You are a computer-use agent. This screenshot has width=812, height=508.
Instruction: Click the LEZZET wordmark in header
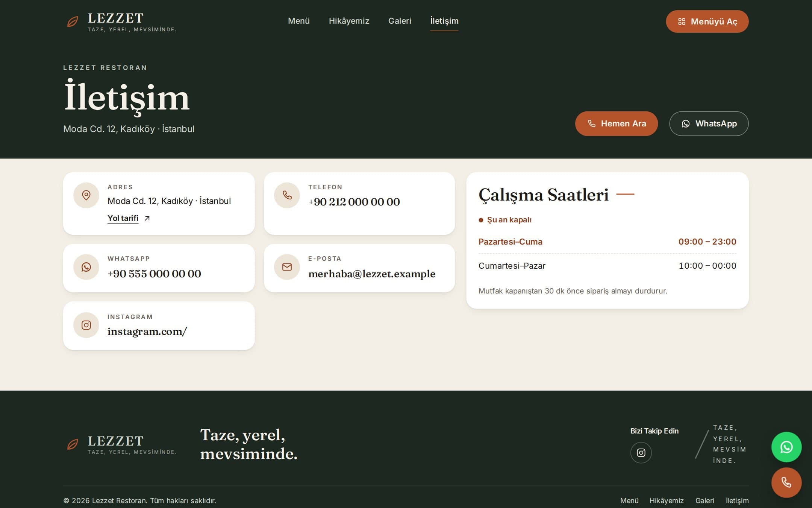[116, 18]
